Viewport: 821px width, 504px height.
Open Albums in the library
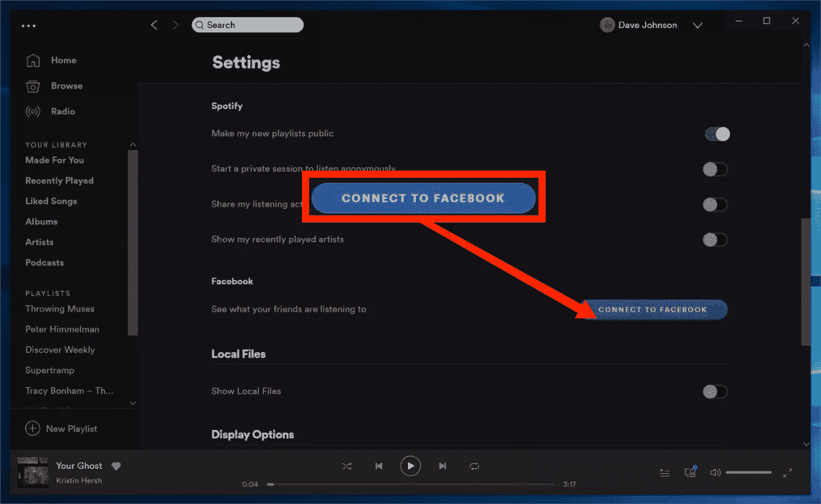(42, 222)
